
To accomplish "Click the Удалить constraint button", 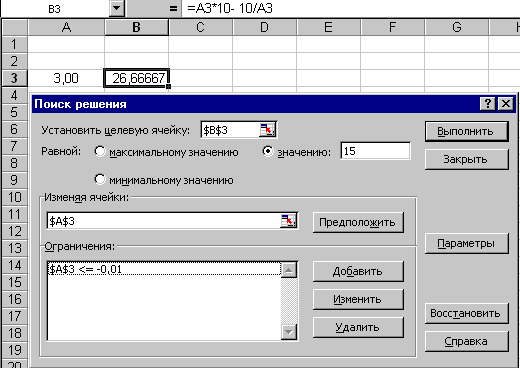I will [358, 327].
